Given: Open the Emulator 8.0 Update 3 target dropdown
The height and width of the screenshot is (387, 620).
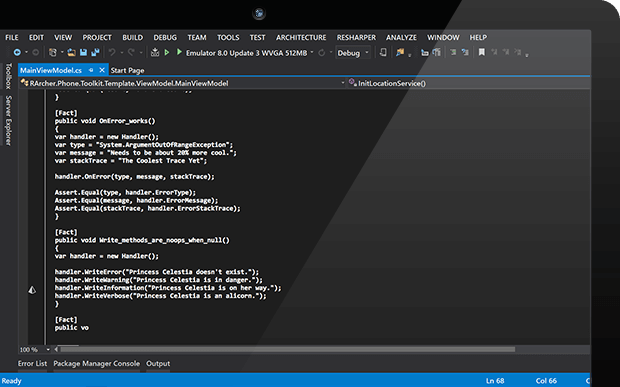Looking at the screenshot, I should (312, 53).
